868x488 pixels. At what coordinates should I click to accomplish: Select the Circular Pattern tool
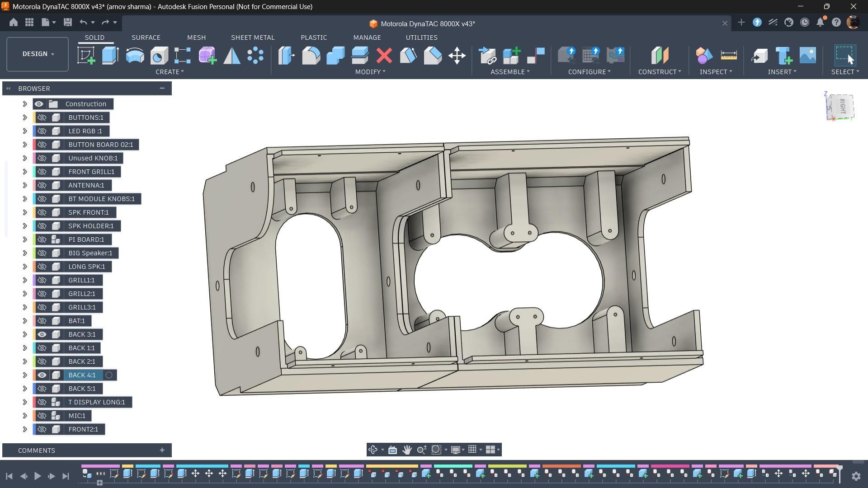255,56
